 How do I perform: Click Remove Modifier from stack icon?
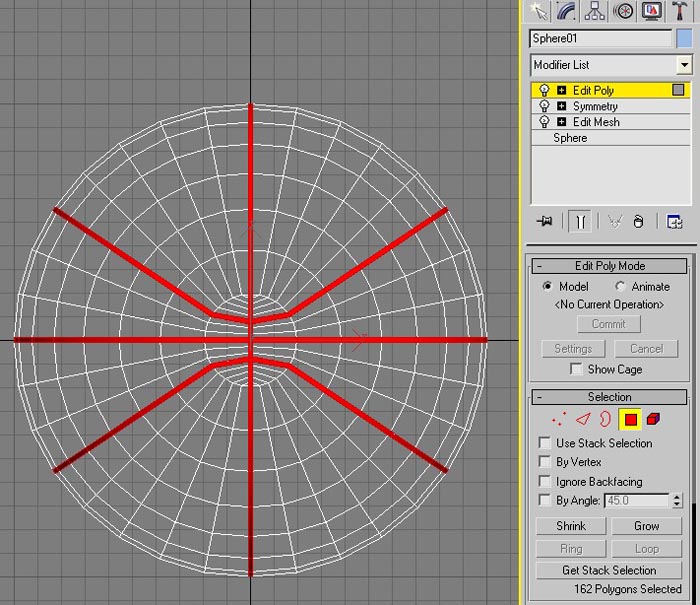click(x=638, y=221)
